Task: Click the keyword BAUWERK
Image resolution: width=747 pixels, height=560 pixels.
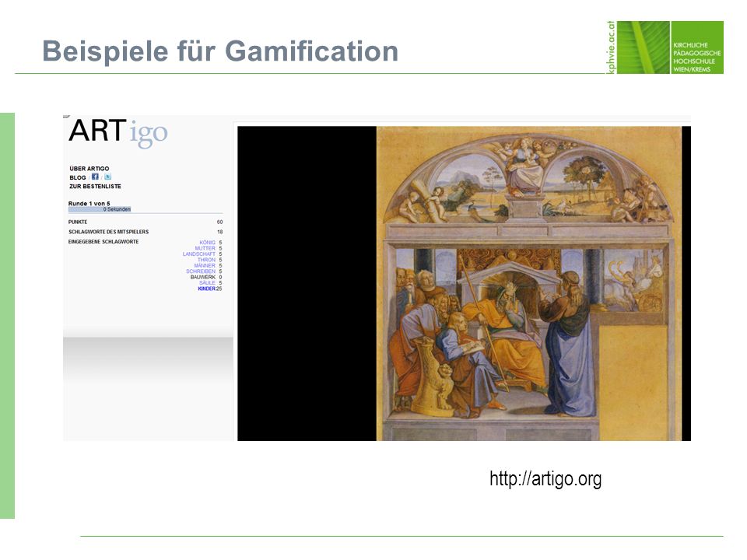Action: click(x=203, y=277)
